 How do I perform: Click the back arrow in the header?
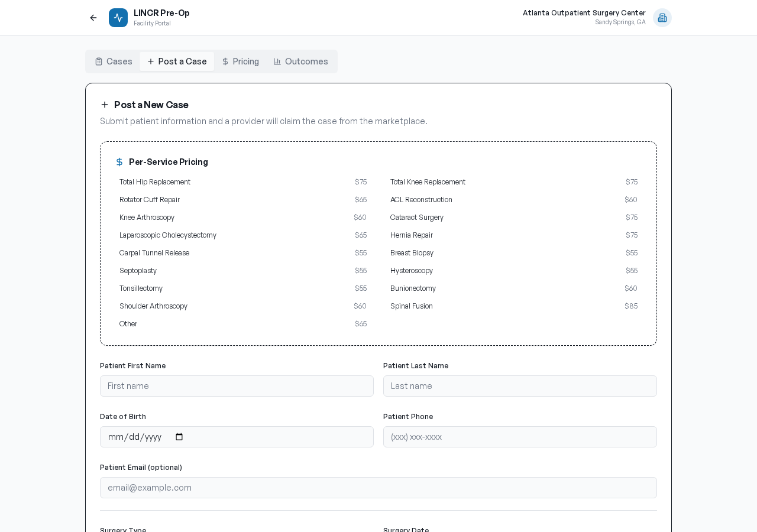(93, 18)
